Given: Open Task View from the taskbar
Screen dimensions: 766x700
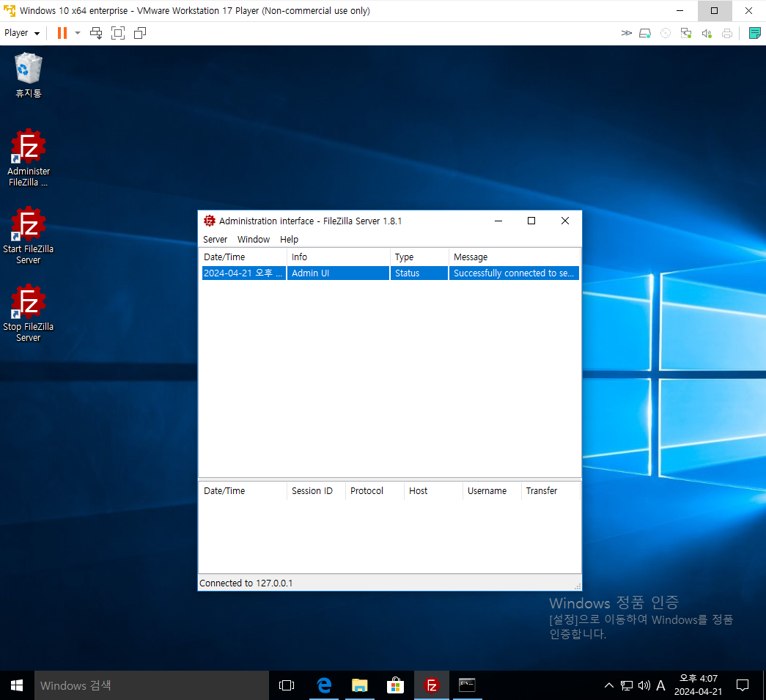Looking at the screenshot, I should 287,685.
